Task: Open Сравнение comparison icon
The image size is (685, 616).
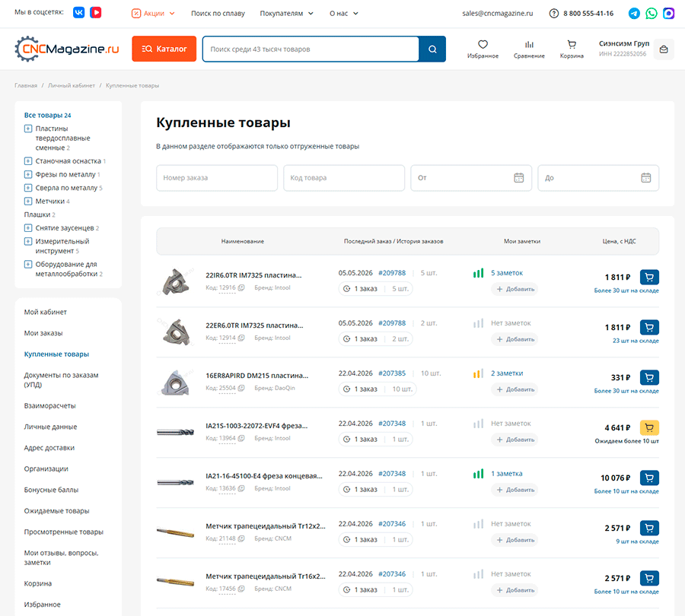Action: pos(529,44)
